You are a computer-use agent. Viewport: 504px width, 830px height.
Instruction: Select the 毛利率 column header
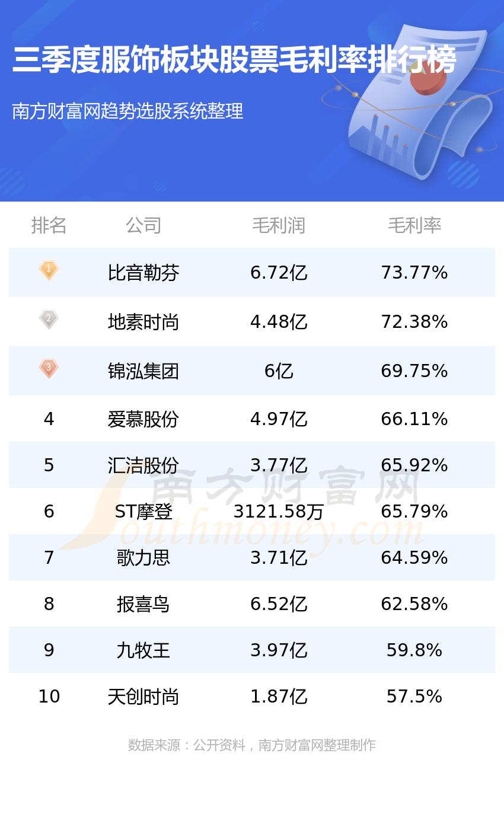point(414,225)
